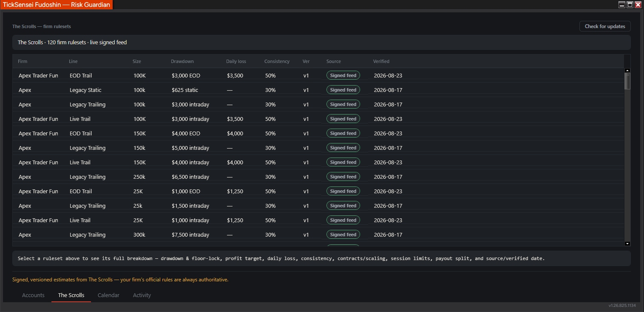Minimize the TickSensei Fudoshin window
Screen dimensions: 644x312
(622, 5)
